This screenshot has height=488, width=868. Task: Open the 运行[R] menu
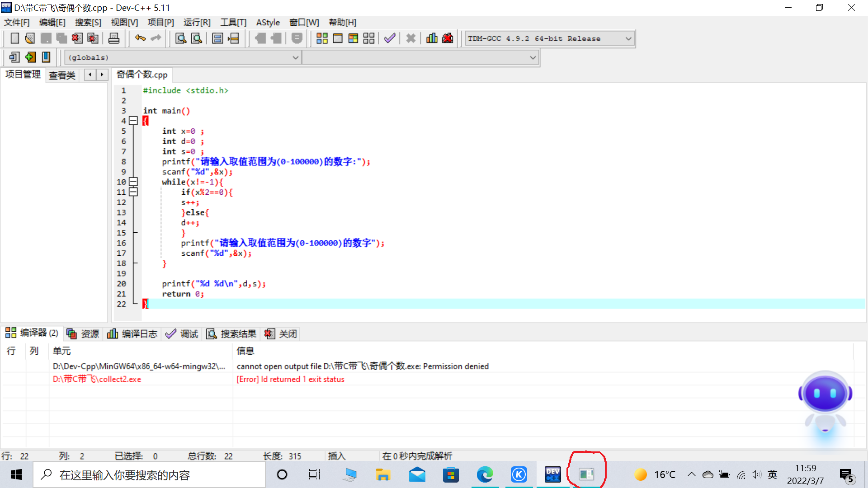click(x=197, y=23)
